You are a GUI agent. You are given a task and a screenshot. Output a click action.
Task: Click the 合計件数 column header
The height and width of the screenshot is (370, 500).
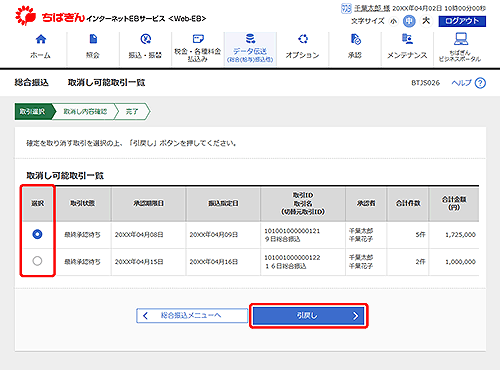pyautogui.click(x=408, y=203)
